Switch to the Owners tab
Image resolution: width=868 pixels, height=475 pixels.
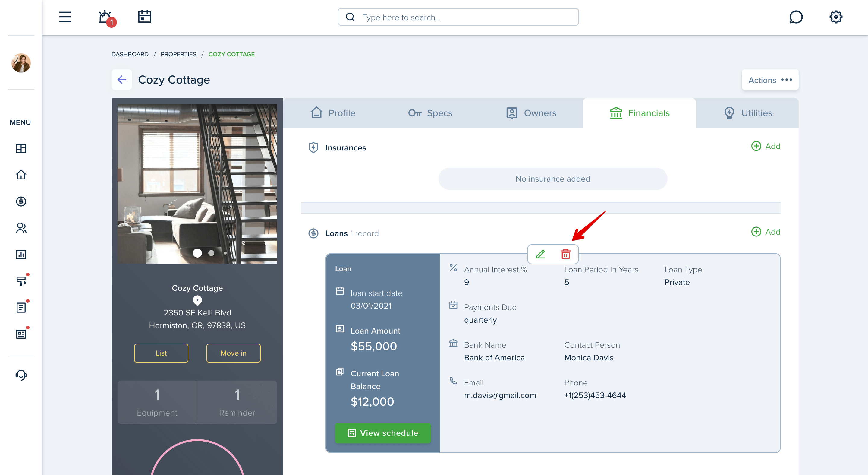[531, 113]
